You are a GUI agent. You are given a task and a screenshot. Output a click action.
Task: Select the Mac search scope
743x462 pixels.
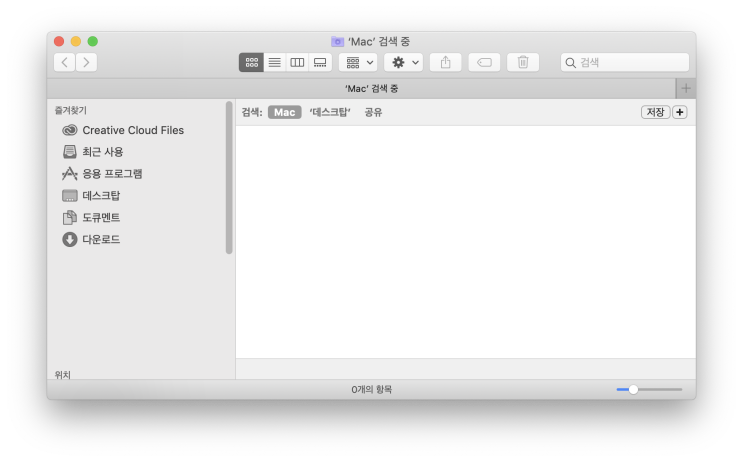(x=284, y=112)
